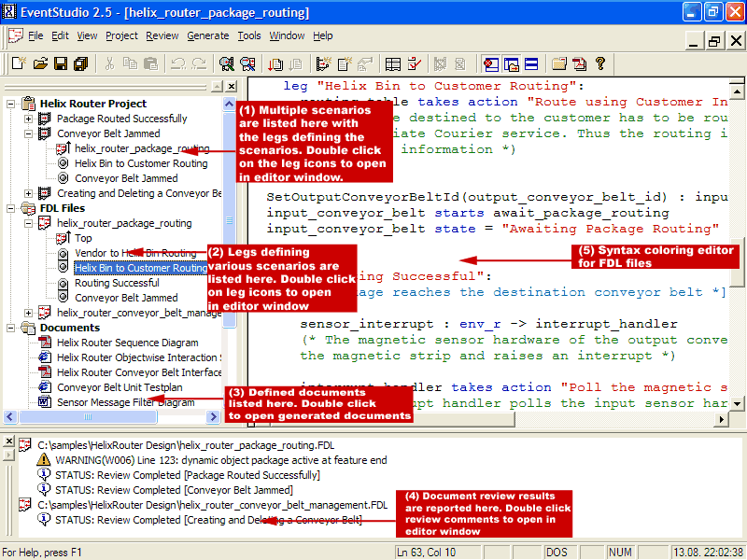Viewport: 747px width, 560px height.
Task: Close the project tree pane
Action: pos(230,86)
